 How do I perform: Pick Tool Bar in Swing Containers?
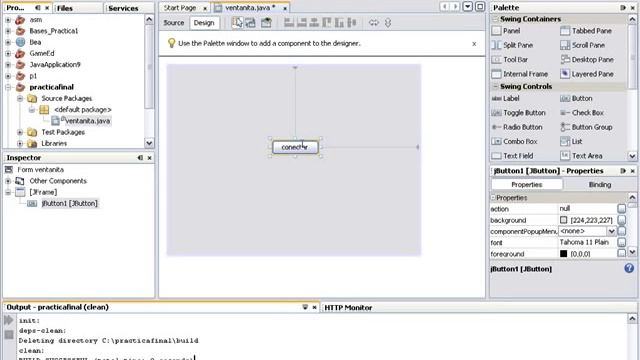(510, 60)
